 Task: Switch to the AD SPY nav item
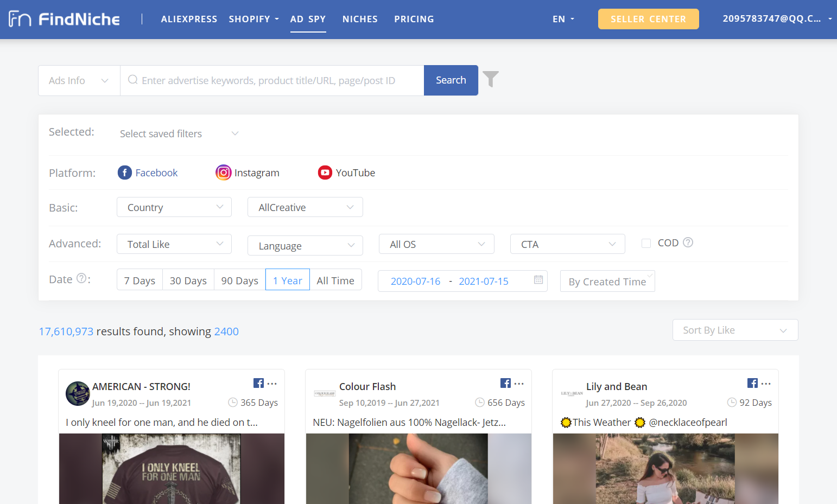point(308,19)
